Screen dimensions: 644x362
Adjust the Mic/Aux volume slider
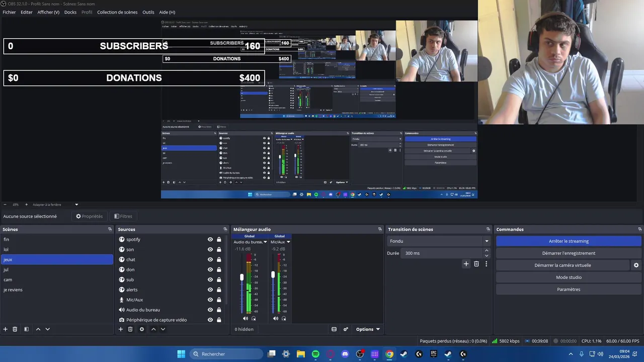click(x=273, y=275)
